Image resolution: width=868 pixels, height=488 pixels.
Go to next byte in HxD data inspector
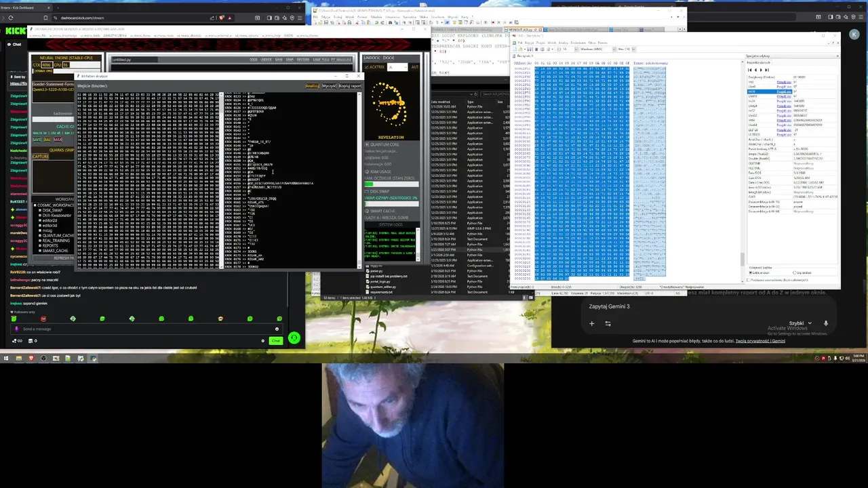pos(761,70)
